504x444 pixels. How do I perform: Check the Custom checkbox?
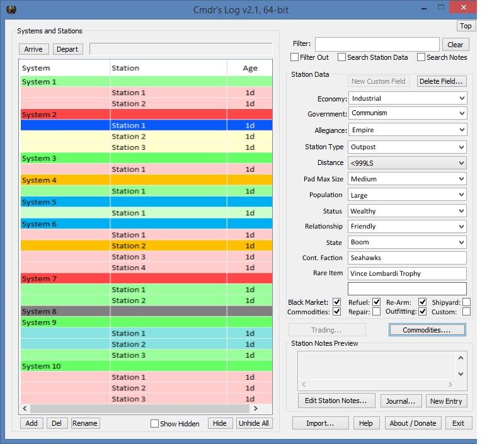click(466, 312)
